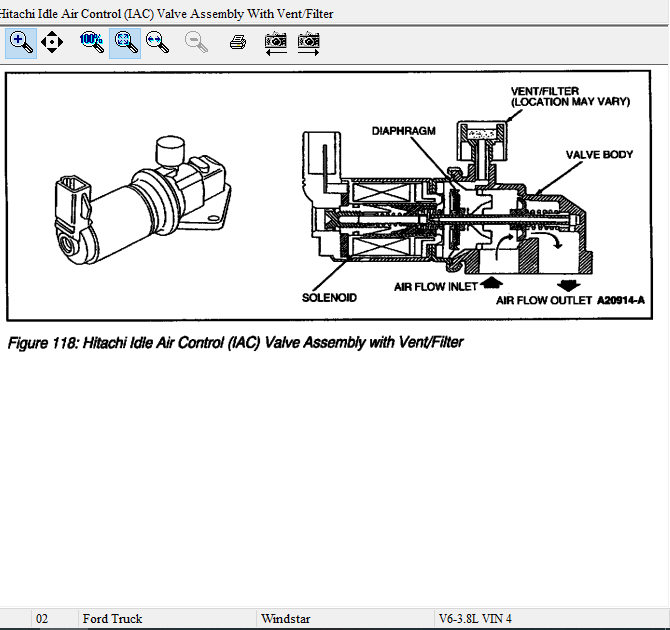
Task: Click the fit-to-window zoom icon
Action: click(125, 42)
